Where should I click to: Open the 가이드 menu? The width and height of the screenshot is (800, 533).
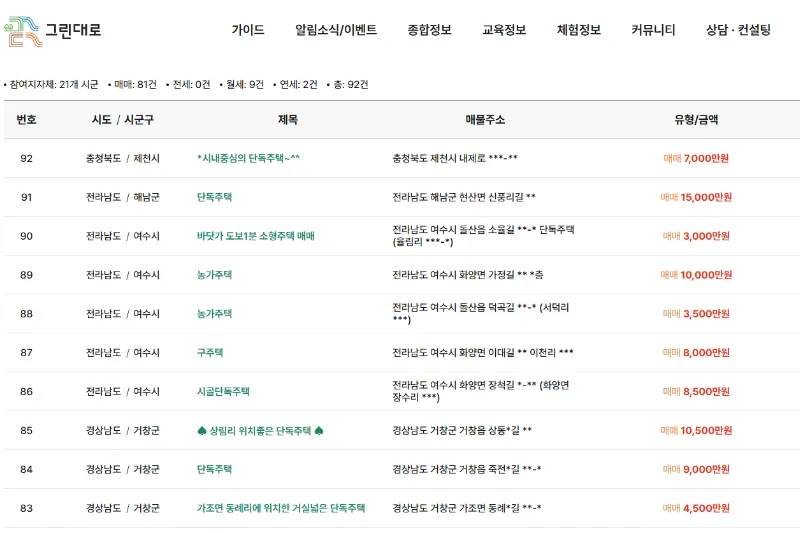[x=248, y=30]
